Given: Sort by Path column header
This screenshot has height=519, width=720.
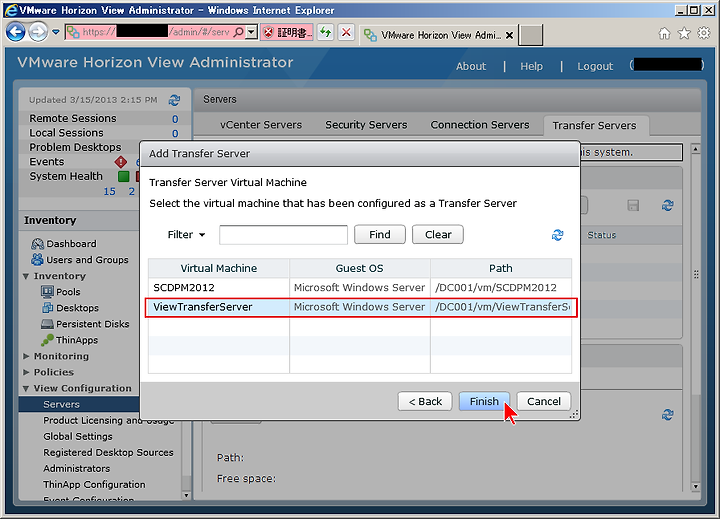Looking at the screenshot, I should pyautogui.click(x=501, y=268).
